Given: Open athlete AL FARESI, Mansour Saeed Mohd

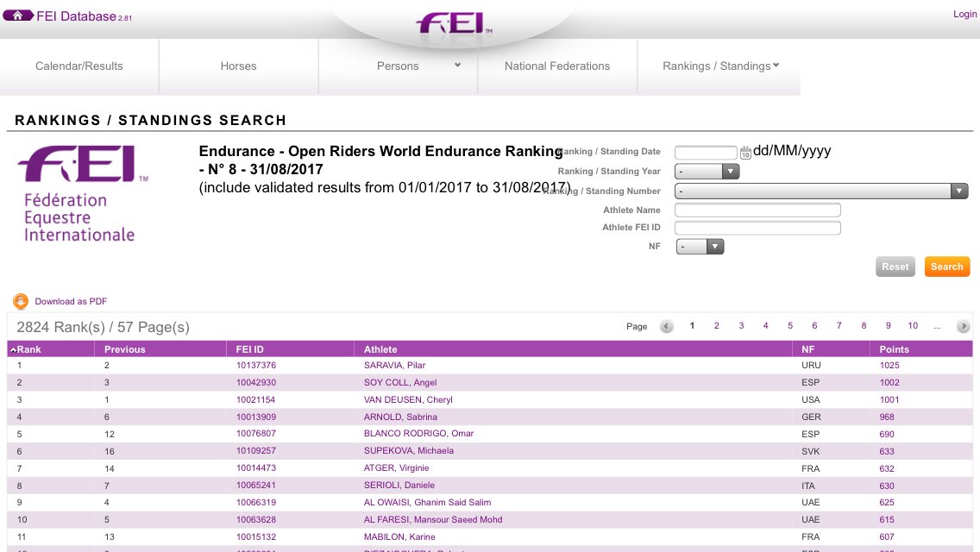Looking at the screenshot, I should click(433, 519).
